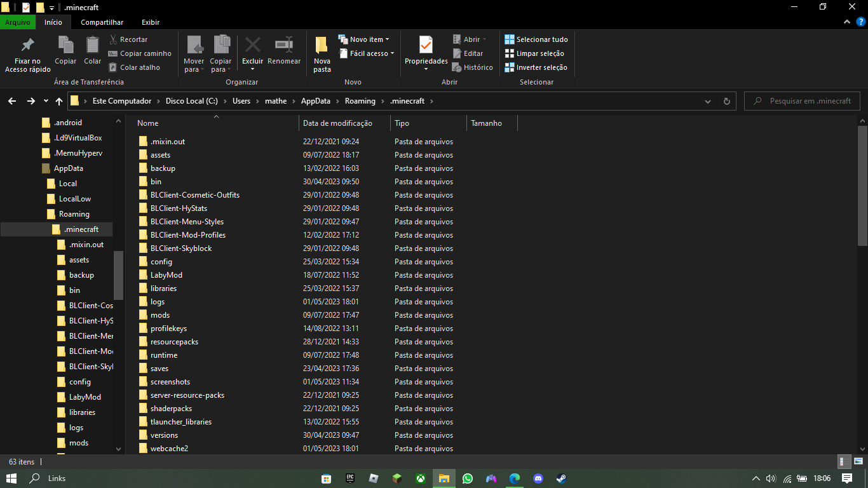Screen dimensions: 868x488
Task: Collapse the ribbon with the chevron
Action: (x=846, y=22)
